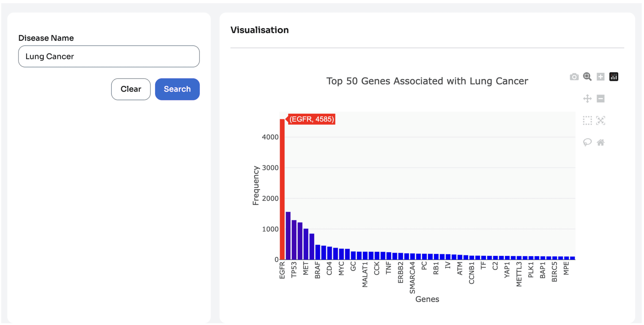The height and width of the screenshot is (325, 644).
Task: Select the Box Select tool
Action: [587, 121]
